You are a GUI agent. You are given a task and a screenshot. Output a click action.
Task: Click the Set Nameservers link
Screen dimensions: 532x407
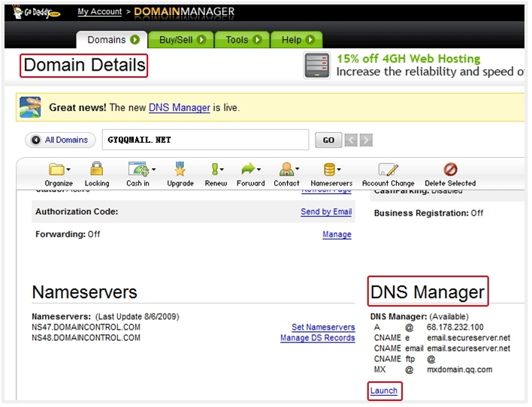tap(323, 327)
